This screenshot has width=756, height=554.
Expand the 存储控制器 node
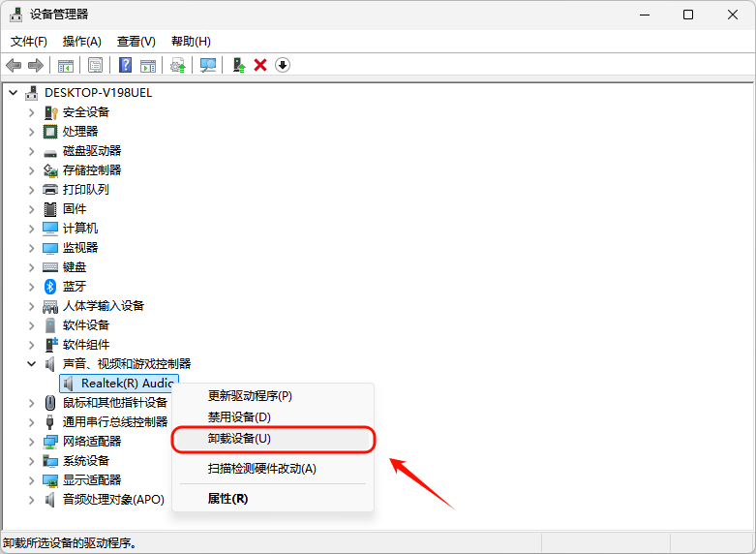pyautogui.click(x=32, y=170)
